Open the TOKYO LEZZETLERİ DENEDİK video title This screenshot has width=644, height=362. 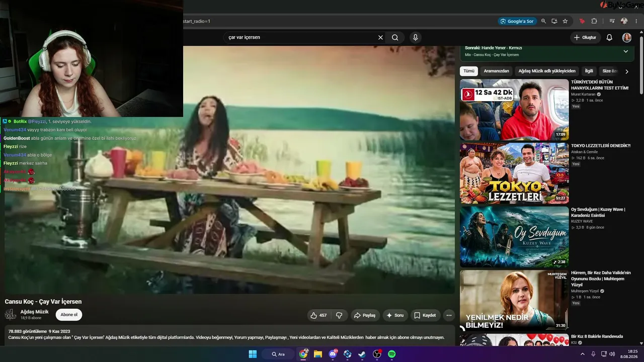point(601,146)
